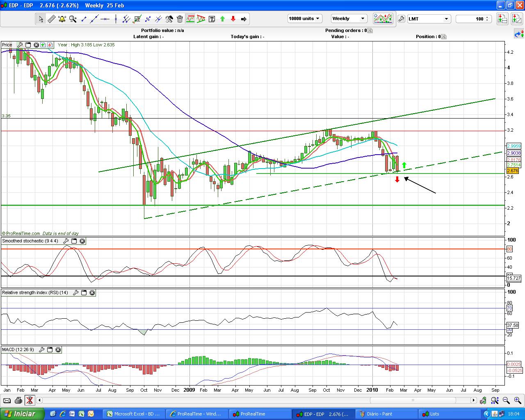Image resolution: width=525 pixels, height=420 pixels.
Task: Toggle the Smoothed stochastic panel maximize box
Action: click(x=74, y=241)
